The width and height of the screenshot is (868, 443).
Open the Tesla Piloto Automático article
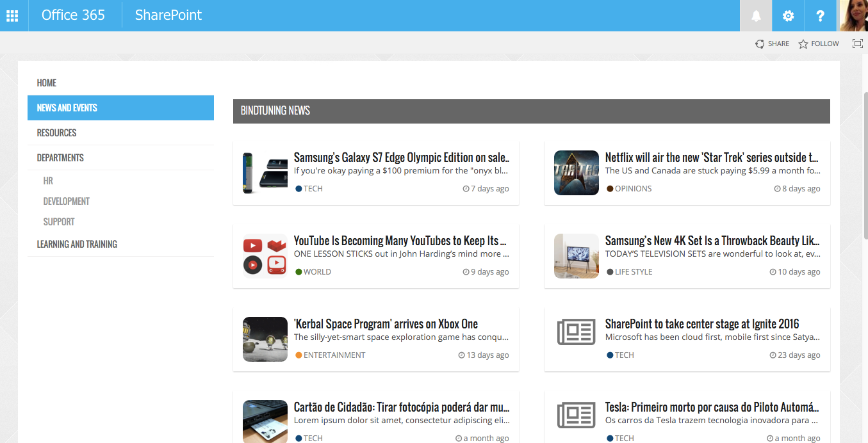712,407
